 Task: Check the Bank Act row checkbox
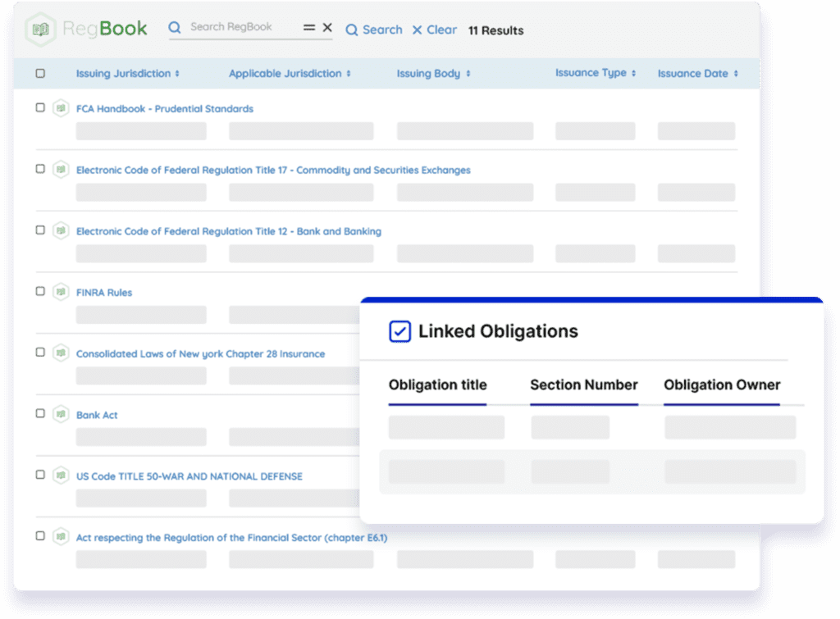40,413
